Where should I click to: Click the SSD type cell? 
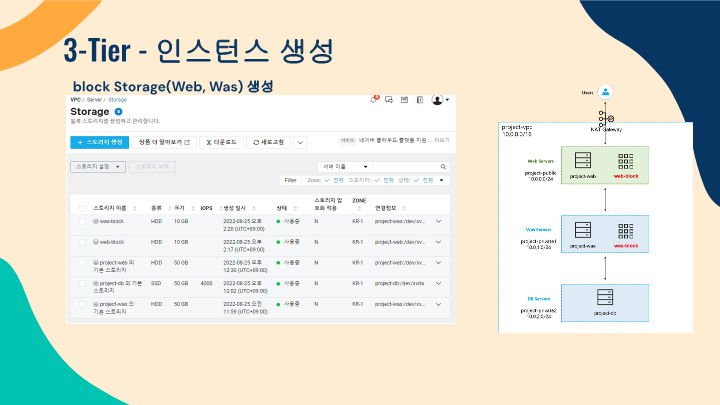click(x=156, y=283)
